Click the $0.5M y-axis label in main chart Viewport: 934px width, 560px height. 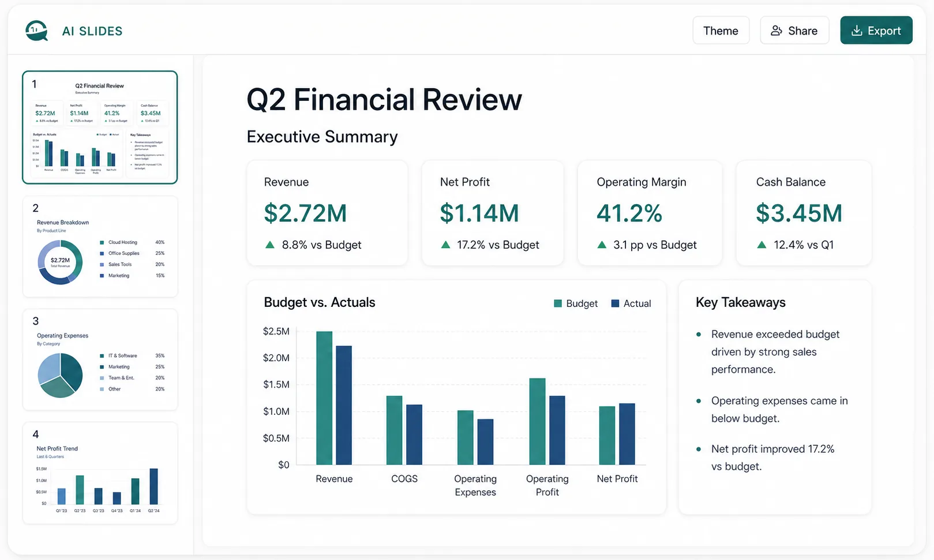pyautogui.click(x=276, y=438)
